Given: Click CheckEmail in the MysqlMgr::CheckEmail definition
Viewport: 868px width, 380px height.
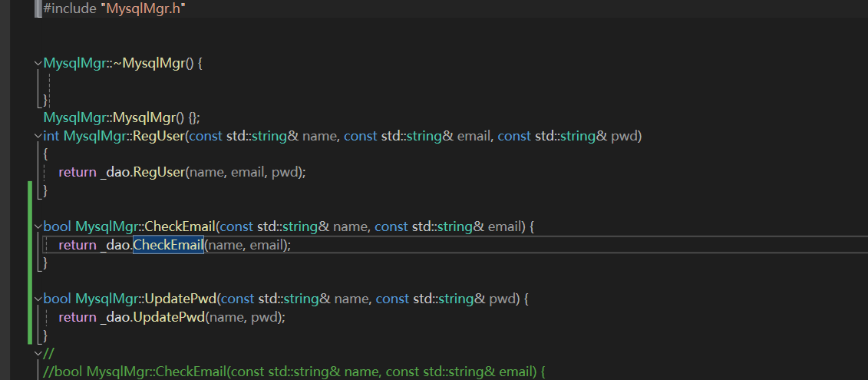Looking at the screenshot, I should tap(180, 226).
